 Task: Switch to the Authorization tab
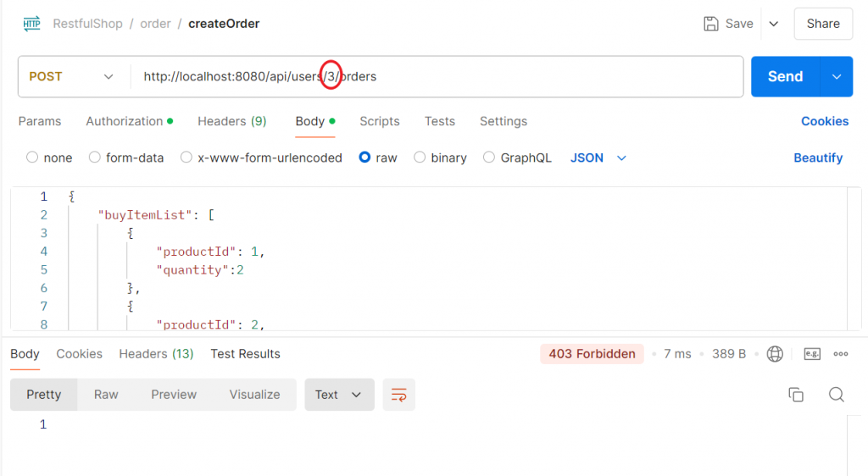pyautogui.click(x=125, y=121)
